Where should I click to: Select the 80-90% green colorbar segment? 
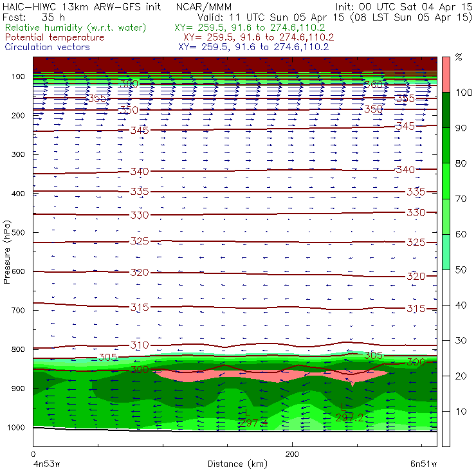[x=446, y=145]
